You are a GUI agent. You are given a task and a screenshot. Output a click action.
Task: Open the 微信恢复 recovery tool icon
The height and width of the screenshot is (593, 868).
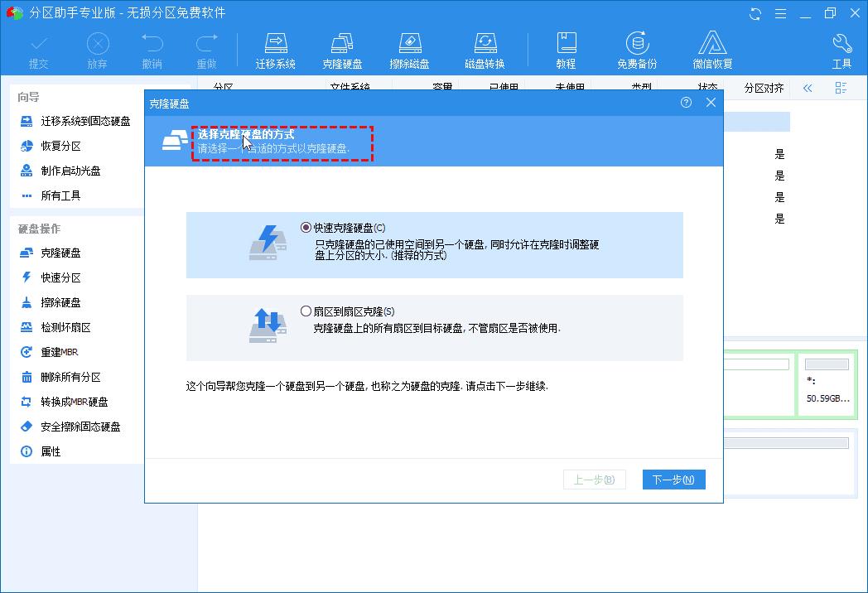pyautogui.click(x=712, y=48)
